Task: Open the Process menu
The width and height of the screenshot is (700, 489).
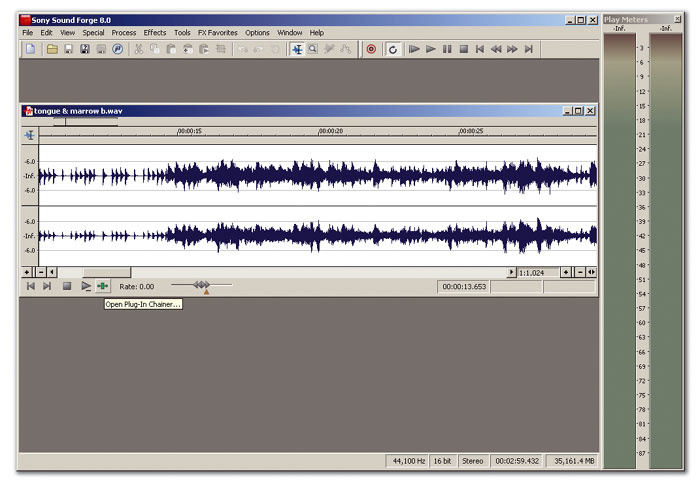Action: coord(124,33)
